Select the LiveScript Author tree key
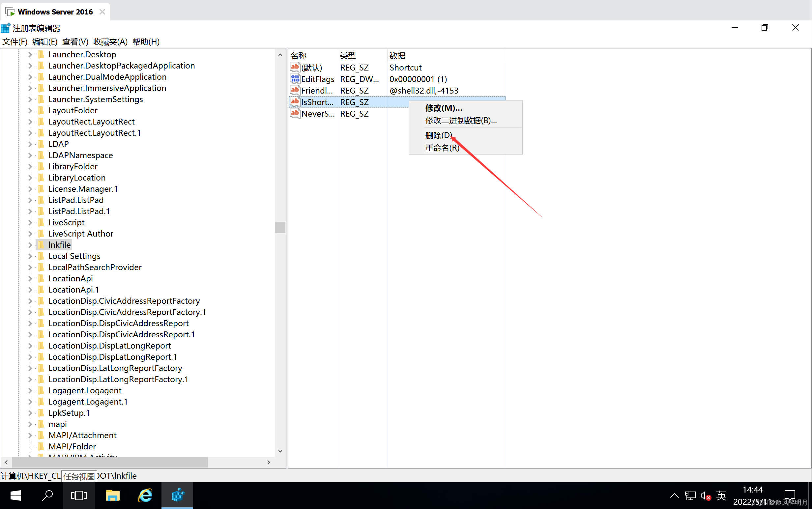The height and width of the screenshot is (509, 812). pos(81,234)
